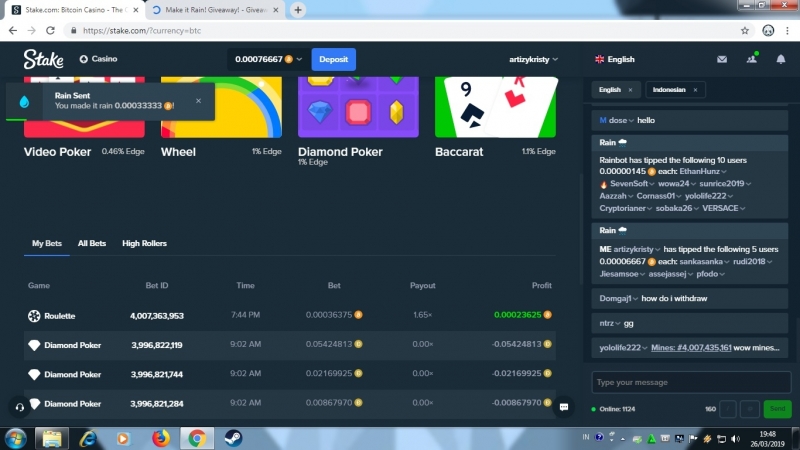Expand user menu for dose
800x450 pixels.
coord(632,120)
